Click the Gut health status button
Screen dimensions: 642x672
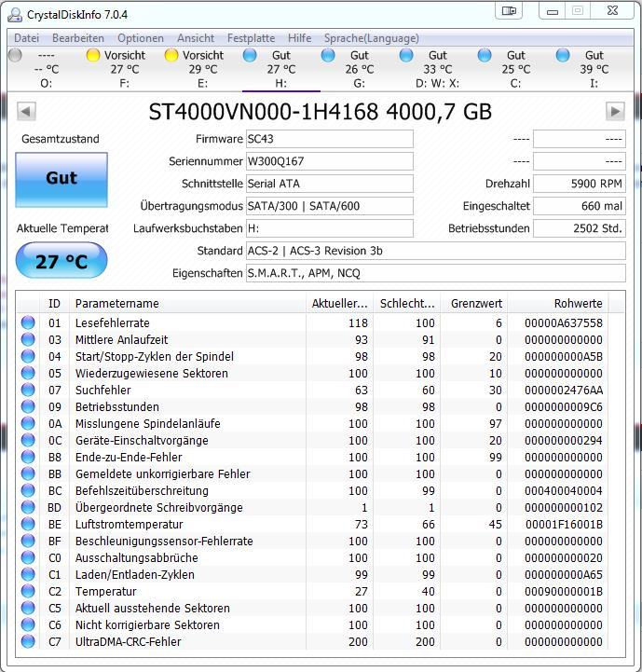point(61,180)
